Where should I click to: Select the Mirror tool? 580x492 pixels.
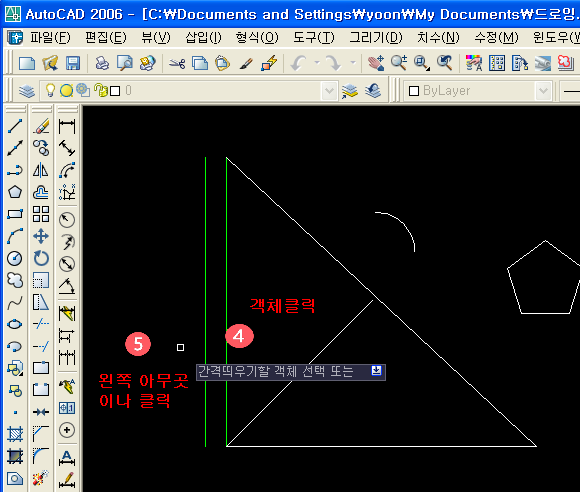(x=41, y=170)
